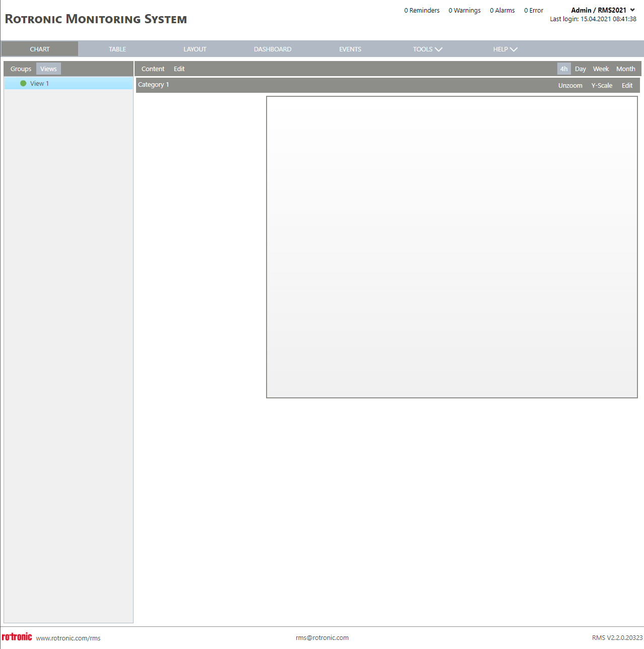Go to the DASHBOARD tab

tap(273, 49)
